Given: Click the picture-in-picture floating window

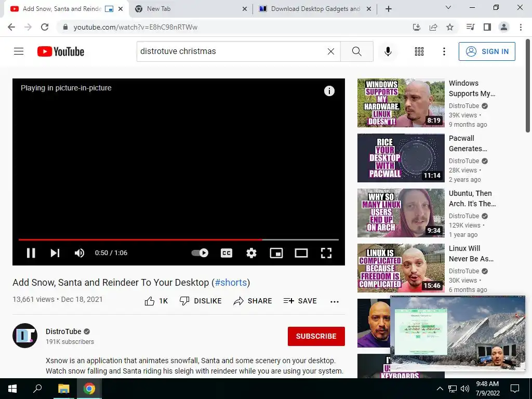Looking at the screenshot, I should (x=457, y=334).
